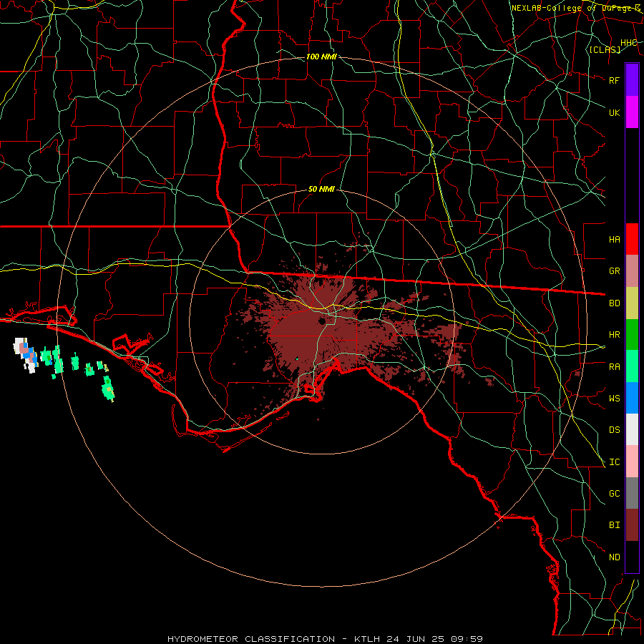The width and height of the screenshot is (644, 644).
Task: Click the UK legend label
Action: pos(614,112)
